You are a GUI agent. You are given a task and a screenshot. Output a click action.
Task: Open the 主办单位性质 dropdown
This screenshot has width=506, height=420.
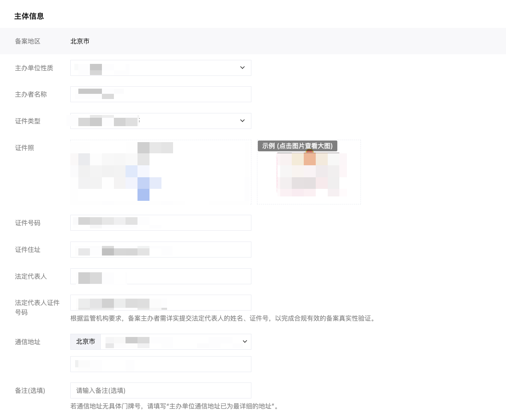[x=161, y=68]
